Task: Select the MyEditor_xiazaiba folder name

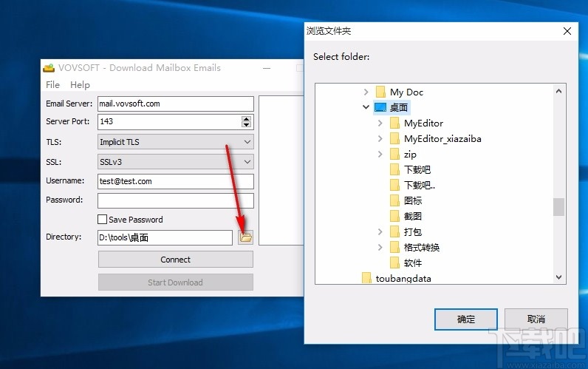Action: coord(442,139)
